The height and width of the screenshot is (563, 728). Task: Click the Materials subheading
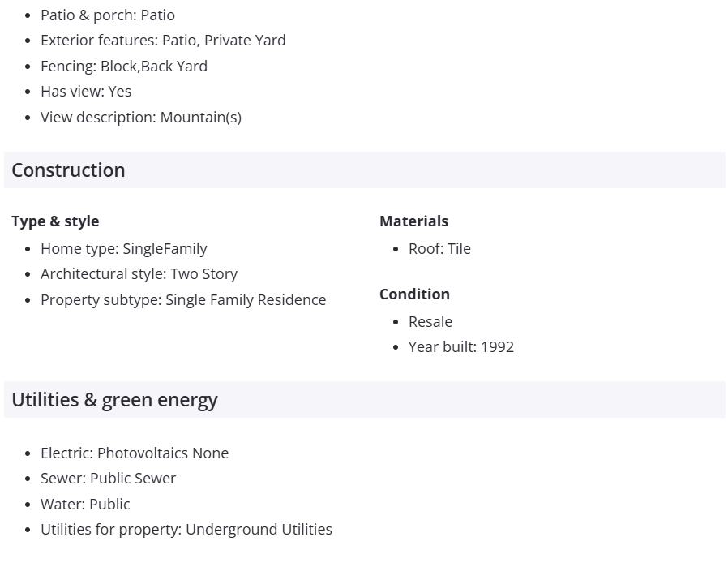tap(413, 221)
